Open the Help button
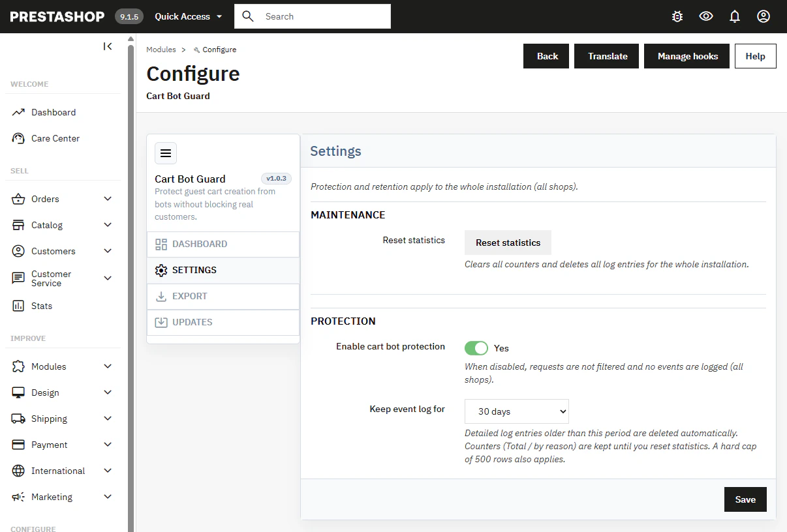Image resolution: width=787 pixels, height=532 pixels. 755,56
